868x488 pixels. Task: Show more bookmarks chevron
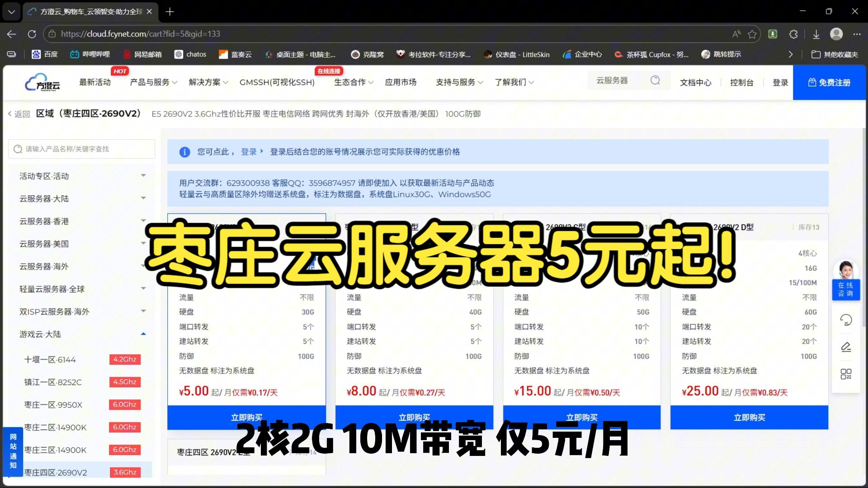[790, 54]
